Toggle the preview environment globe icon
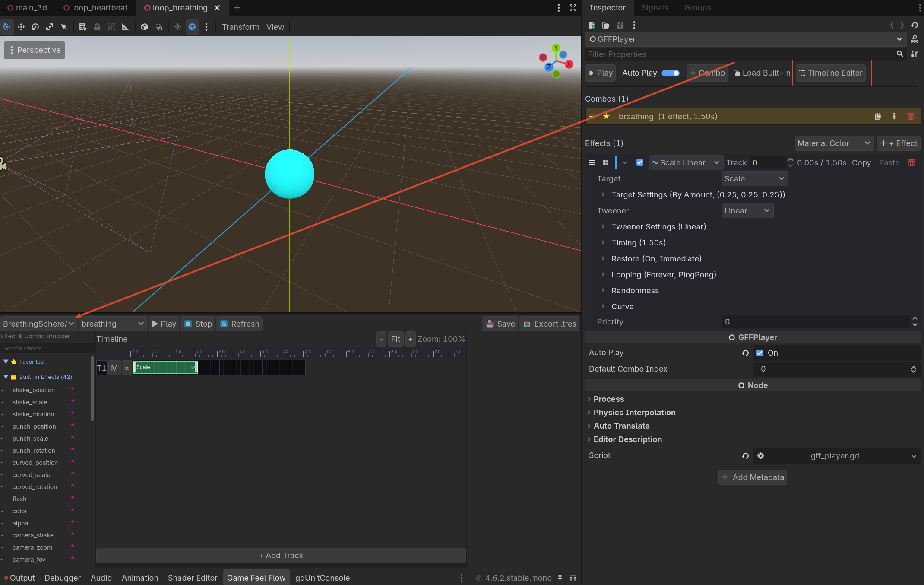This screenshot has width=924, height=585. tap(192, 27)
